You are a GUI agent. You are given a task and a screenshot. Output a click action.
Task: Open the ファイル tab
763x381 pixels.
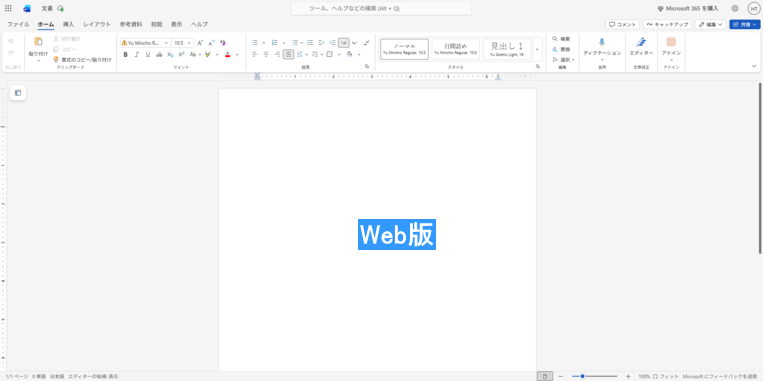18,24
